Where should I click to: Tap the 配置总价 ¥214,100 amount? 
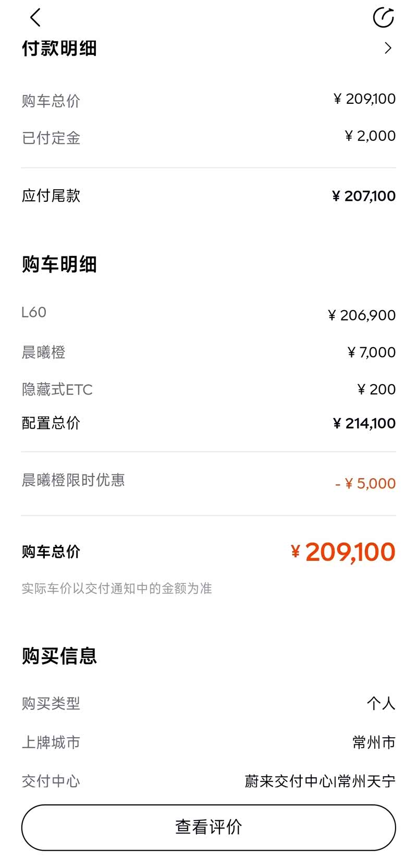coord(364,423)
